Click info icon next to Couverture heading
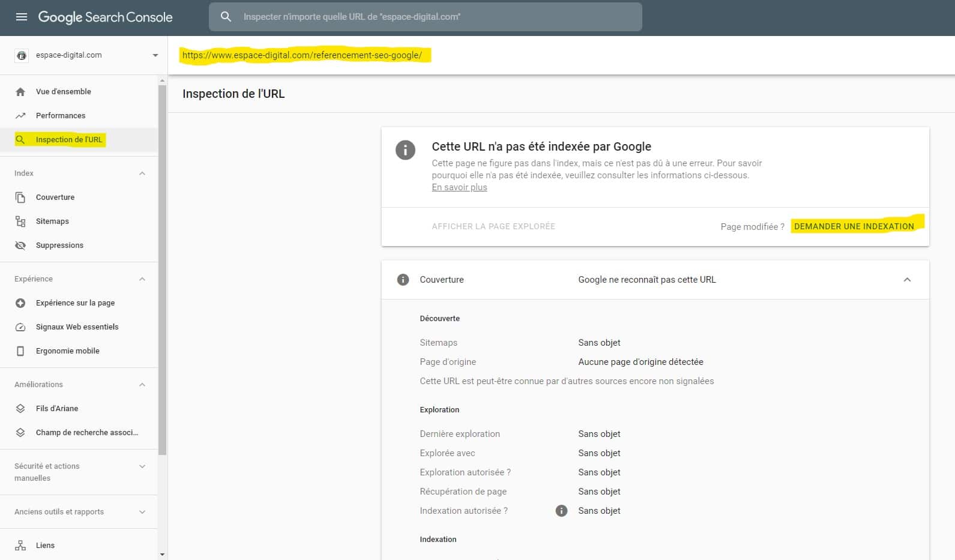 pos(403,280)
